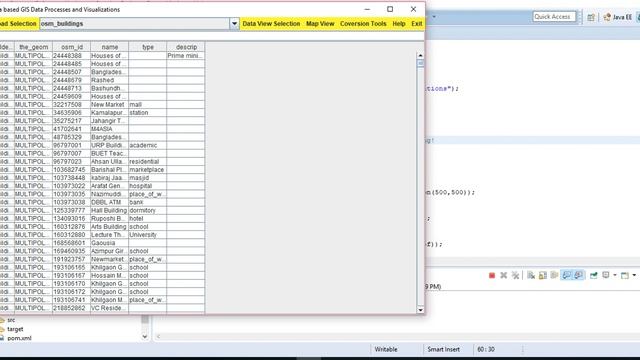The image size is (640, 360).
Task: Select the mall type cell
Action: tap(147, 104)
